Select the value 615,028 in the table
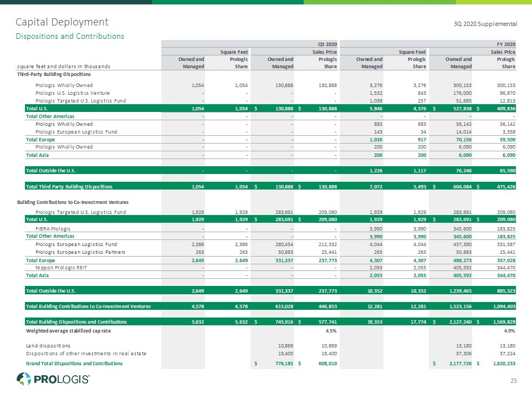 (x=284, y=306)
